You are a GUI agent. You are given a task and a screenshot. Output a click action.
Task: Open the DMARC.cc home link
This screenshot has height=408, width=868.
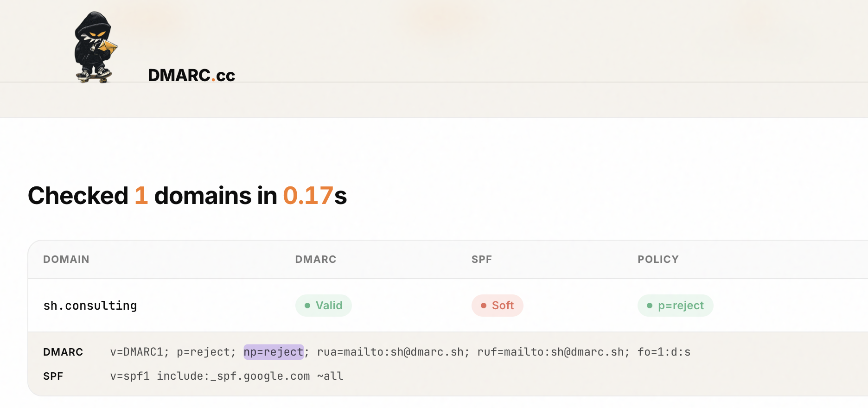[191, 75]
